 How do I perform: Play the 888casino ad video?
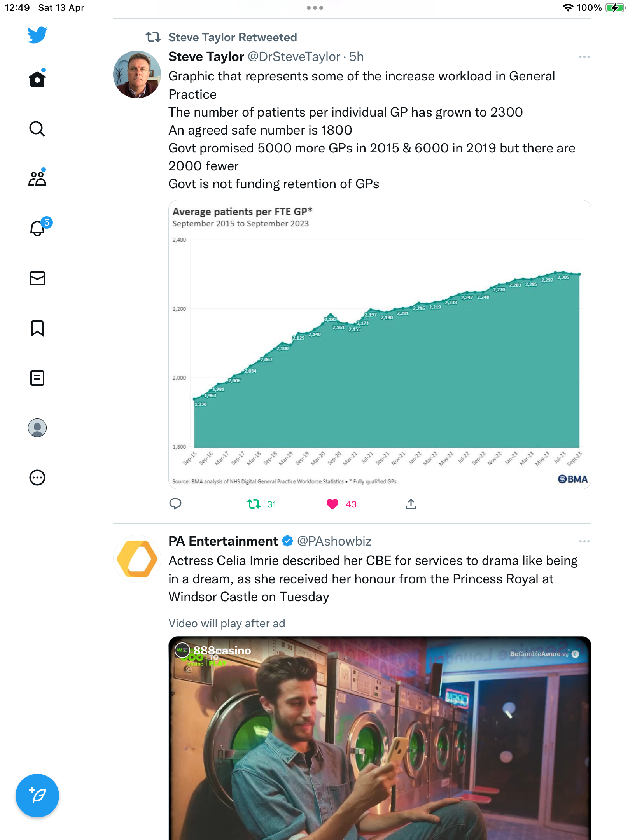click(380, 738)
